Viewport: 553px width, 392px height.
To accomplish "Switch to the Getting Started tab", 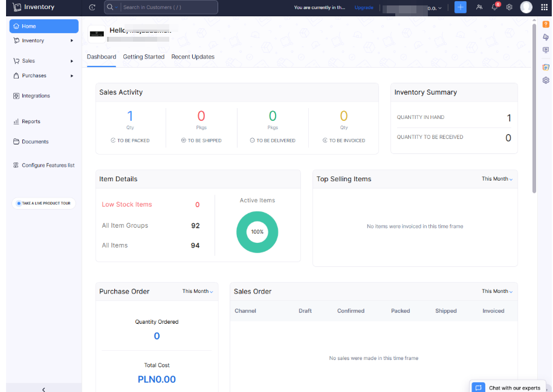I will [143, 56].
